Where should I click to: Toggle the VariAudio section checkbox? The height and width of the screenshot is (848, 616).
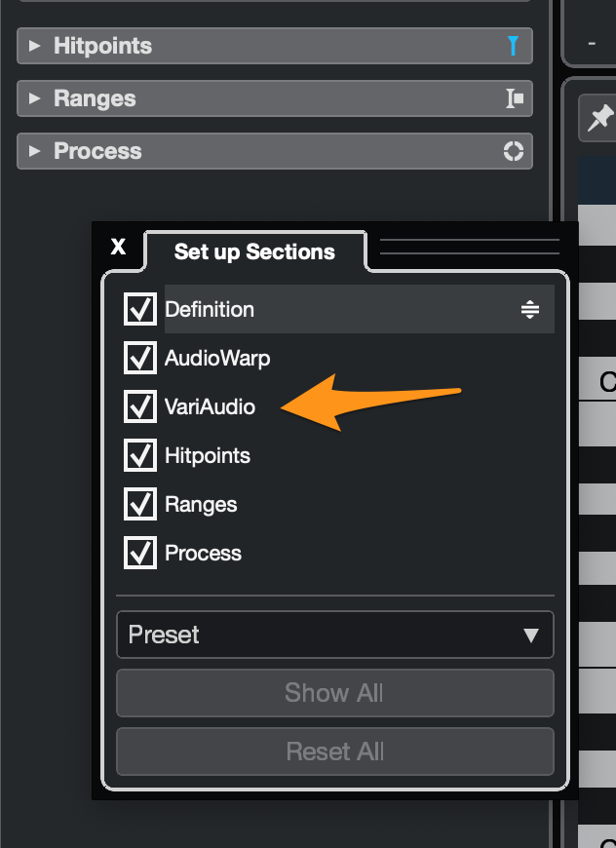coord(140,406)
